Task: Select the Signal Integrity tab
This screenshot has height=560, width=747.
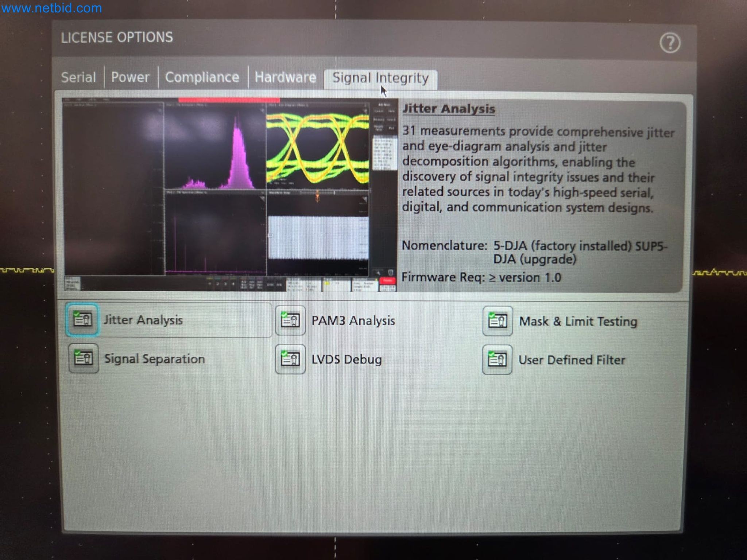Action: coord(380,78)
